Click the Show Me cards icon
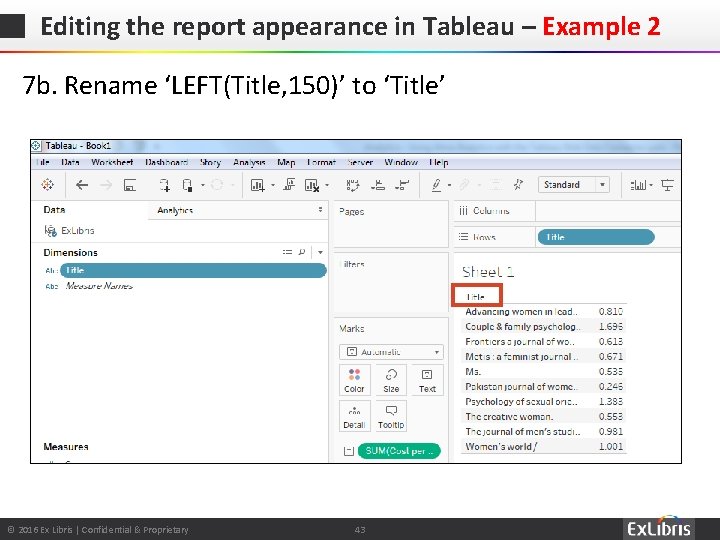 638,185
